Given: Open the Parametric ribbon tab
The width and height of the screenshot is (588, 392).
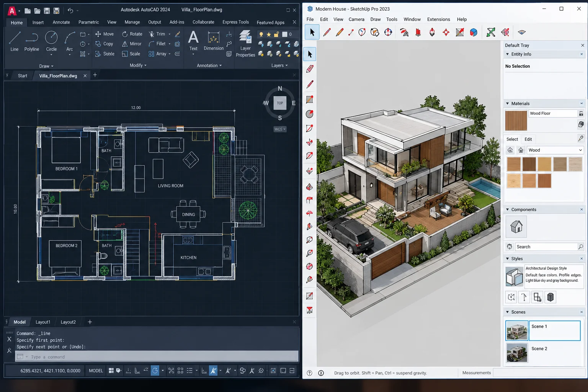Looking at the screenshot, I should [x=88, y=22].
